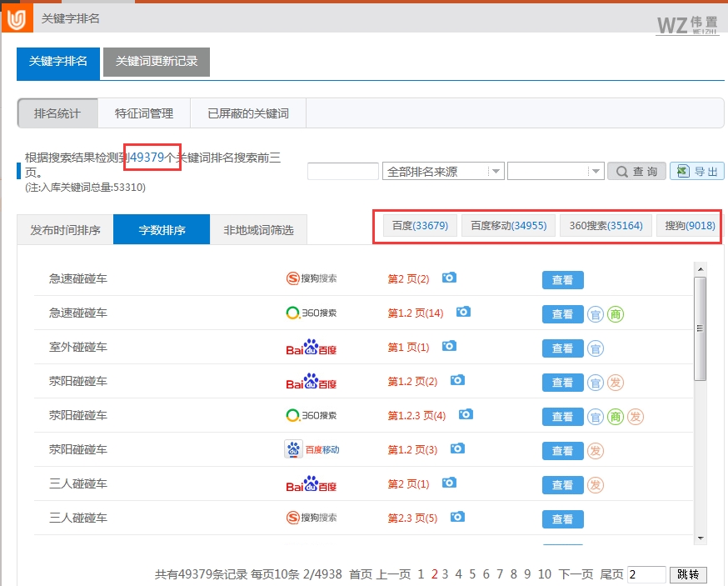Click the green 商 badge beside 急速碰碰车
Screen dimensions: 728x586
615,313
